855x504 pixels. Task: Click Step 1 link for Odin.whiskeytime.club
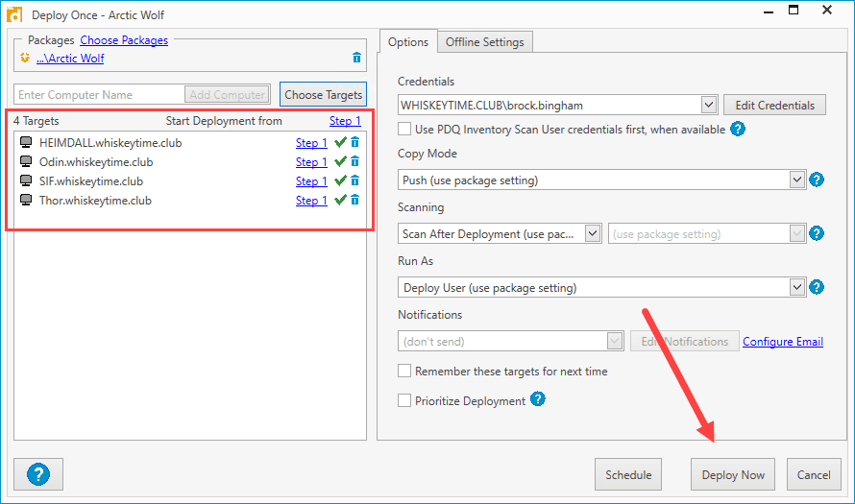tap(311, 162)
